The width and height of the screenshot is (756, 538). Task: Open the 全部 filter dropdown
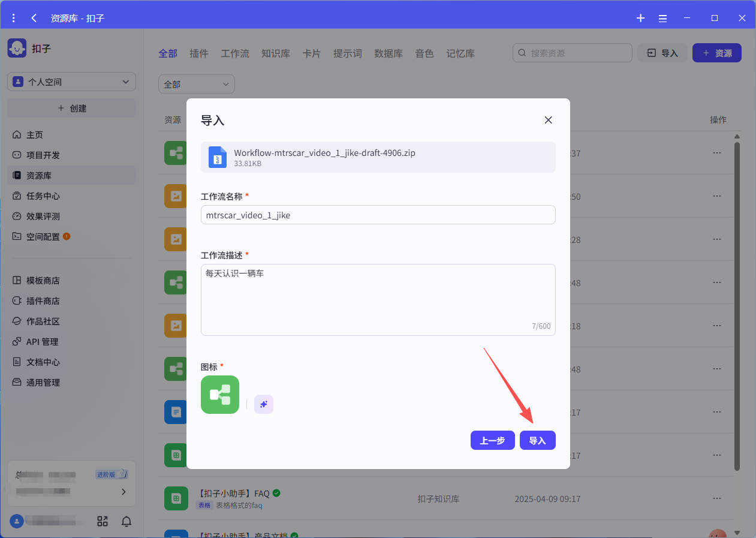tap(196, 84)
